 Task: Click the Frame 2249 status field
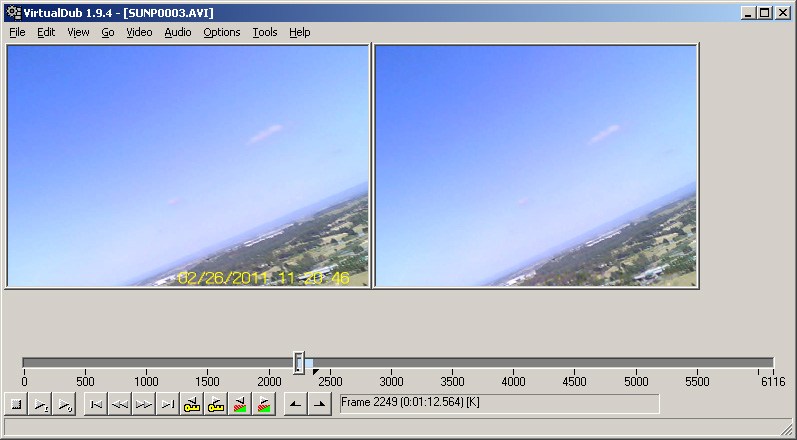(x=499, y=403)
